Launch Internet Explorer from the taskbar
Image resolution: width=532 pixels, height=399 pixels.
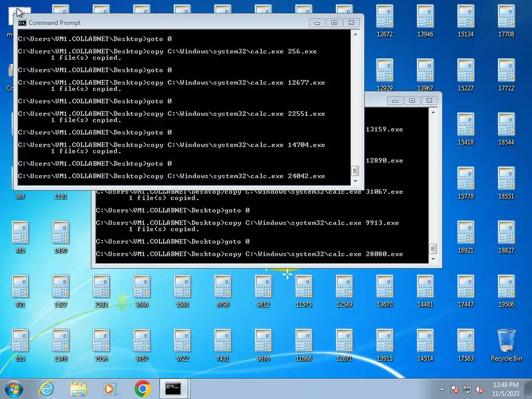coord(46,389)
